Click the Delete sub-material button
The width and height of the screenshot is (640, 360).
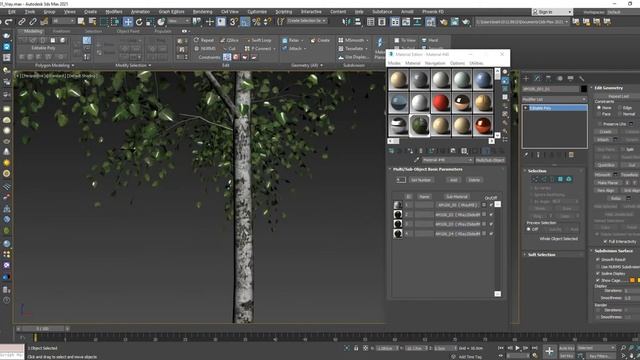(474, 180)
